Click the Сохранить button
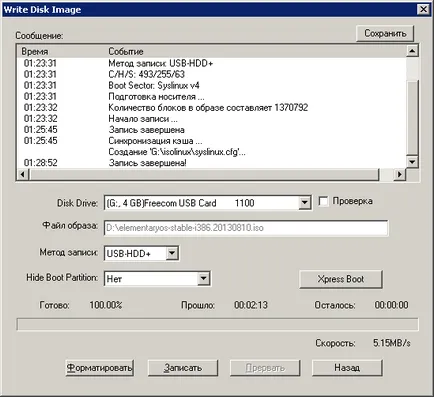 click(385, 33)
